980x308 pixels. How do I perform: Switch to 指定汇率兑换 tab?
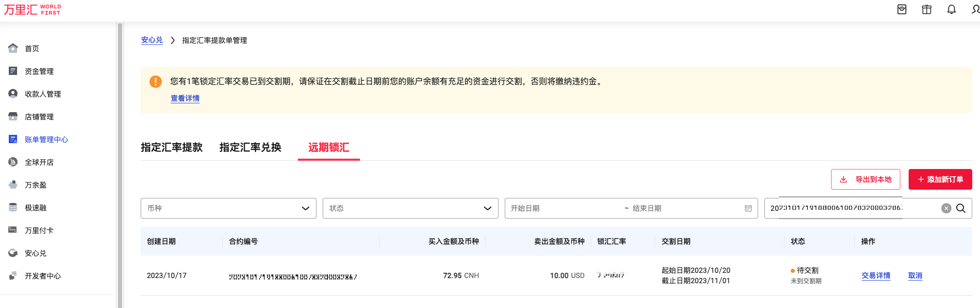[x=250, y=148]
